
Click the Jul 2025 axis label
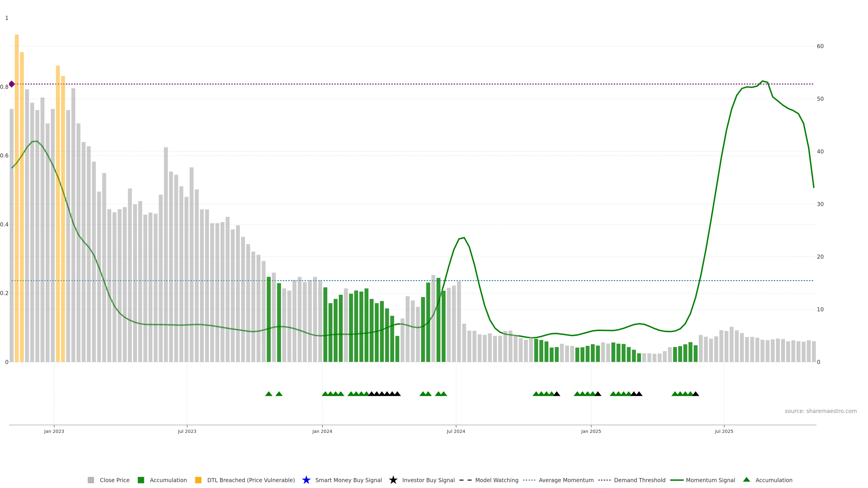724,431
